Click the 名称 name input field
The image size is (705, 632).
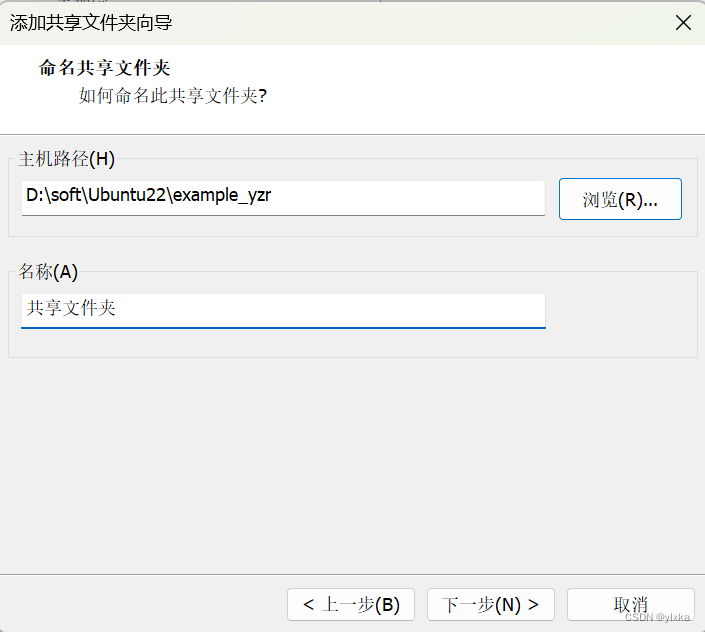tap(283, 311)
